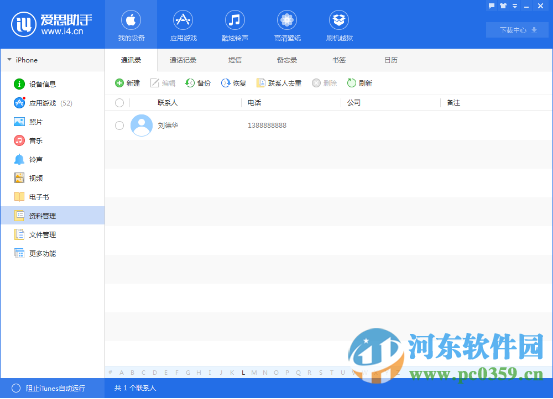Jump to letter A in the alphabet index
Image resolution: width=553 pixels, height=399 pixels.
(x=122, y=373)
